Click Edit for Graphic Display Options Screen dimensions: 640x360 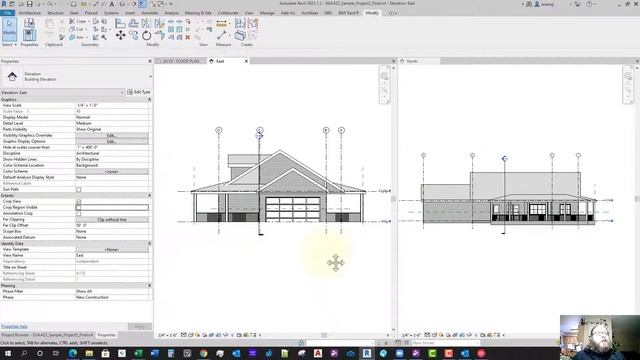point(112,141)
